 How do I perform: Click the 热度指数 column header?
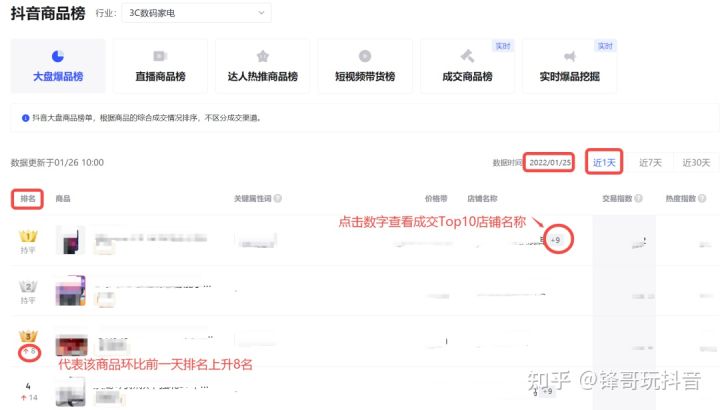click(681, 198)
